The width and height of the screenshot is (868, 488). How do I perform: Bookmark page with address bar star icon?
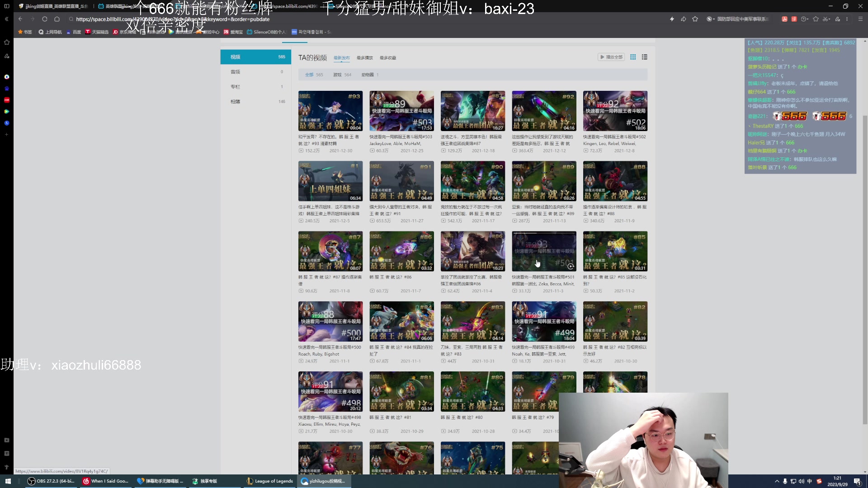click(695, 19)
